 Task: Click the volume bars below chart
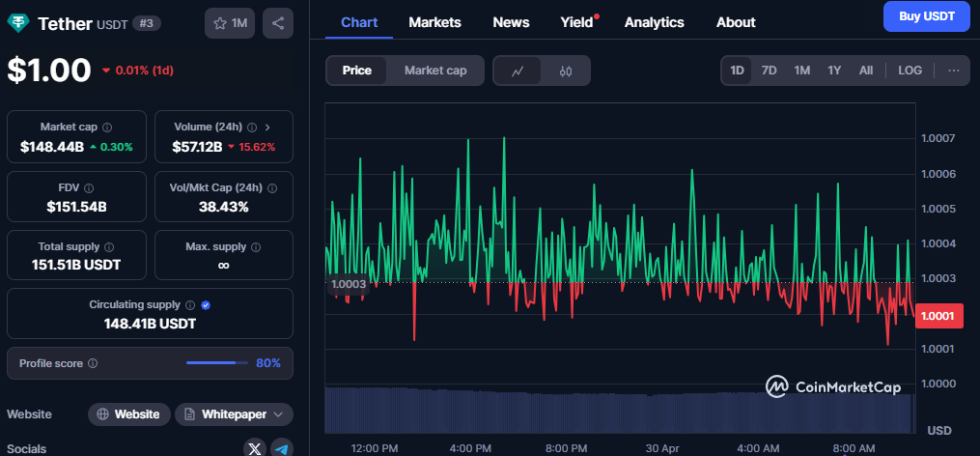coord(619,411)
